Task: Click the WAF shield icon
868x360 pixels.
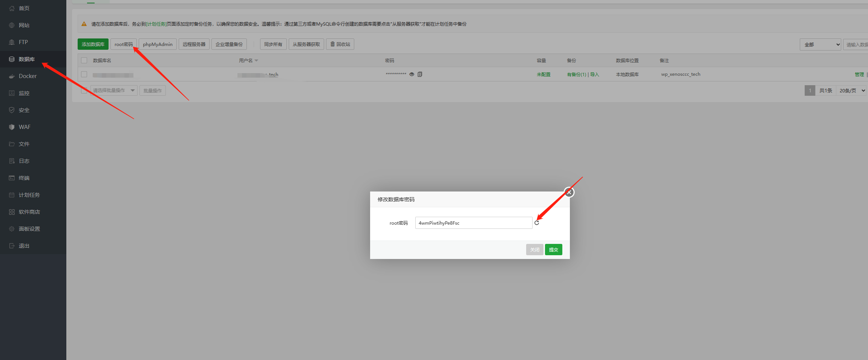Action: tap(12, 127)
